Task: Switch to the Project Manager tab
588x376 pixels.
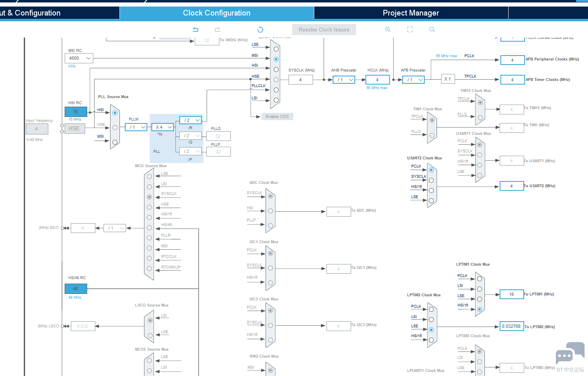Action: 411,13
